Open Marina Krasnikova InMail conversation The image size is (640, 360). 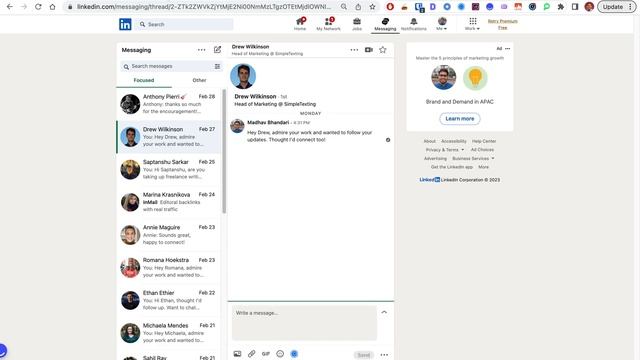(168, 202)
